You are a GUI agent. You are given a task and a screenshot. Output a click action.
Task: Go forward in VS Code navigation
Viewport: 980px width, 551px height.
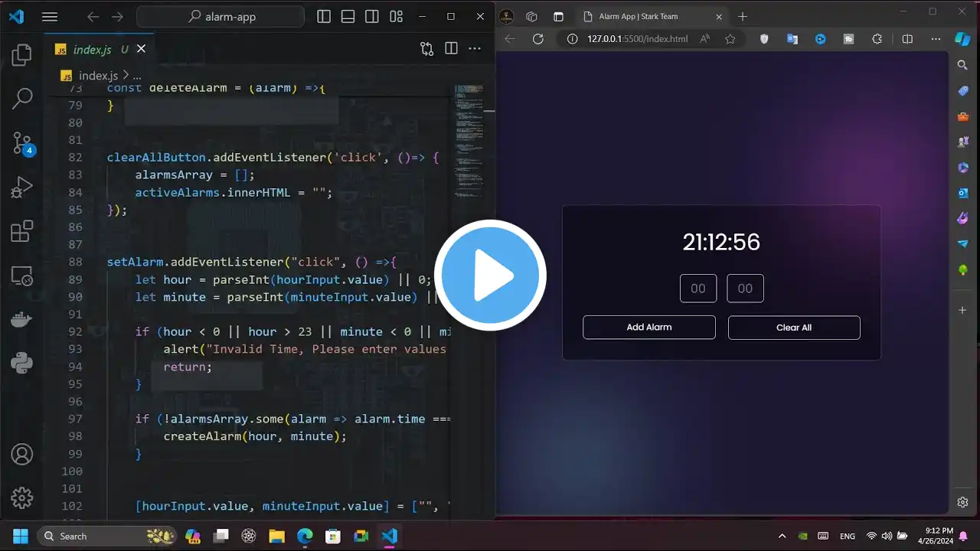pyautogui.click(x=117, y=17)
